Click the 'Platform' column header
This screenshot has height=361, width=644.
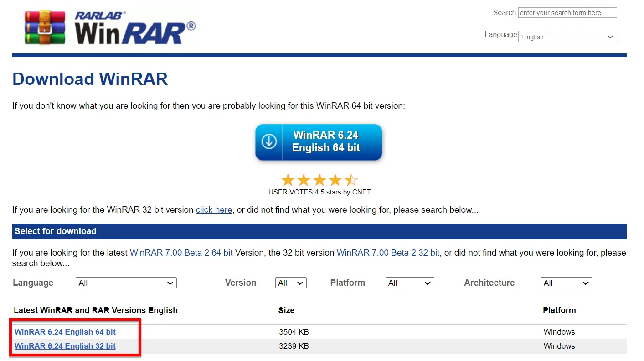tap(559, 310)
